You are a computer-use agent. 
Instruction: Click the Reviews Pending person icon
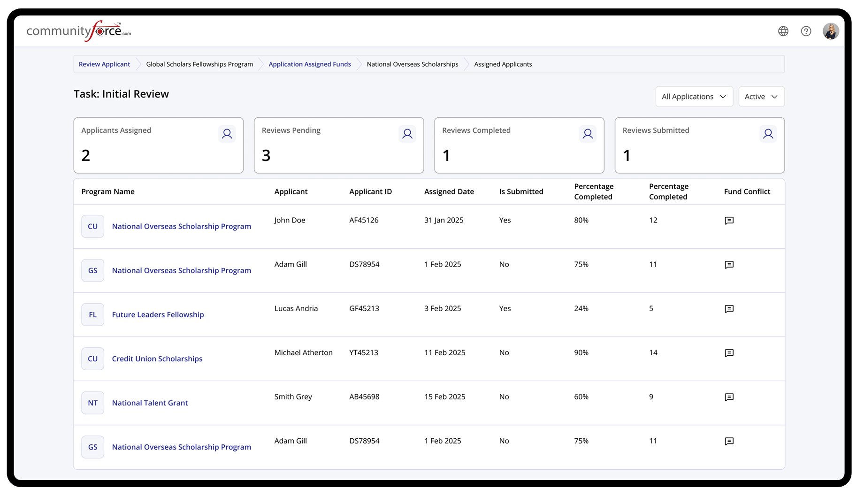coord(407,134)
